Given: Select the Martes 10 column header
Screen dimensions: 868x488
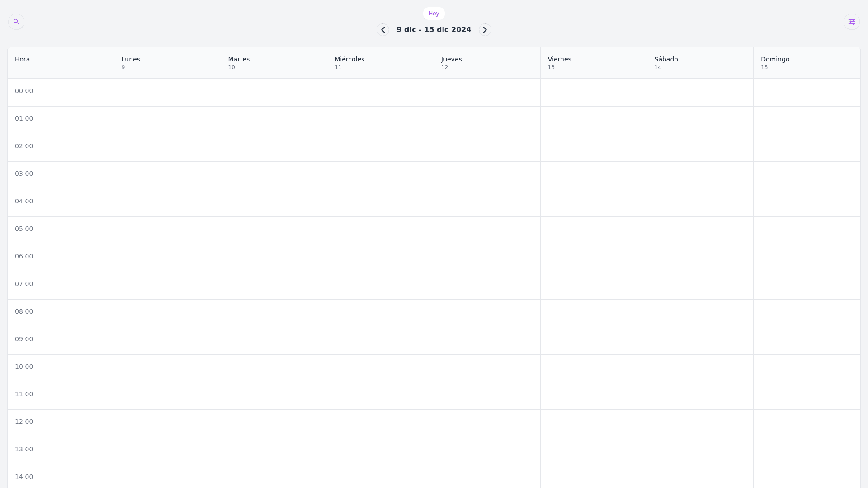Looking at the screenshot, I should [274, 63].
